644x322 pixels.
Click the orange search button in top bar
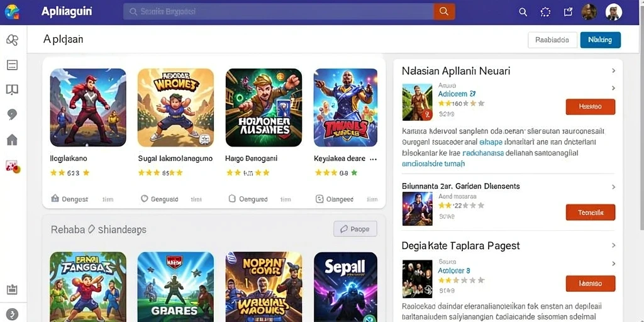(x=444, y=11)
